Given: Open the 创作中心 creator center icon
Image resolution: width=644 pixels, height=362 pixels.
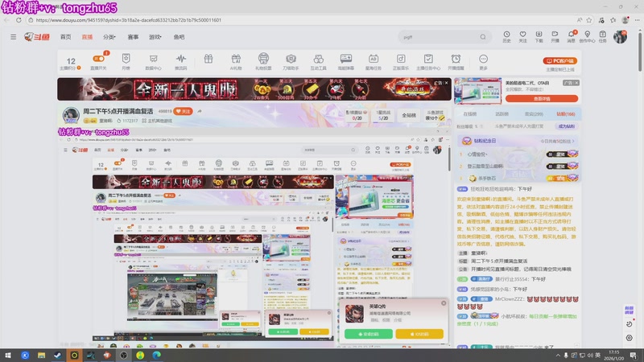Looking at the screenshot, I should coord(588,36).
